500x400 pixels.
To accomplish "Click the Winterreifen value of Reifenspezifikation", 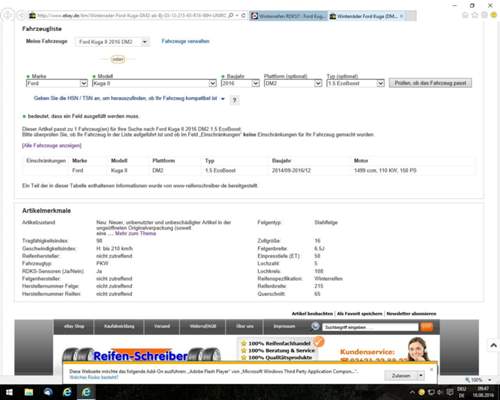I will (328, 279).
